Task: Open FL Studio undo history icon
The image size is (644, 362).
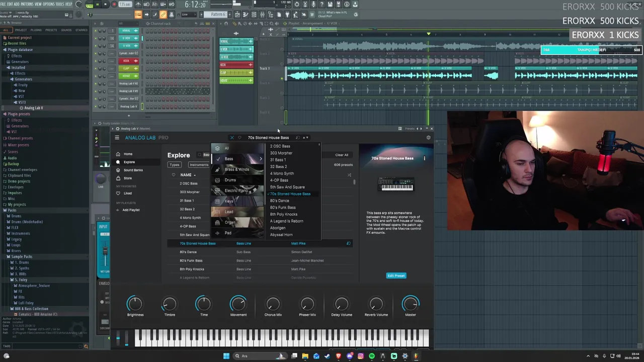Action: point(296,5)
